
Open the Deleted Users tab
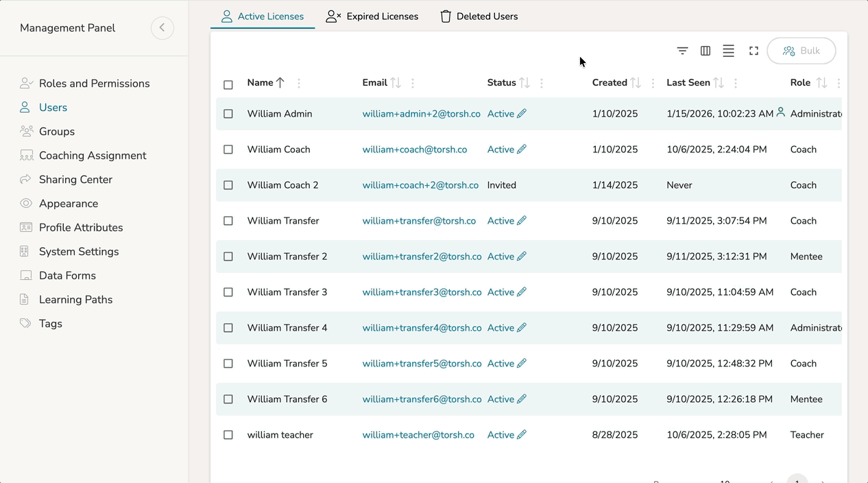(479, 16)
